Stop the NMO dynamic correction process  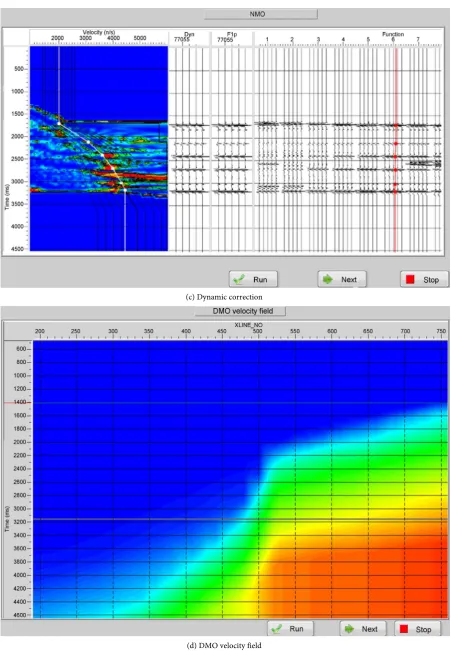tap(424, 279)
